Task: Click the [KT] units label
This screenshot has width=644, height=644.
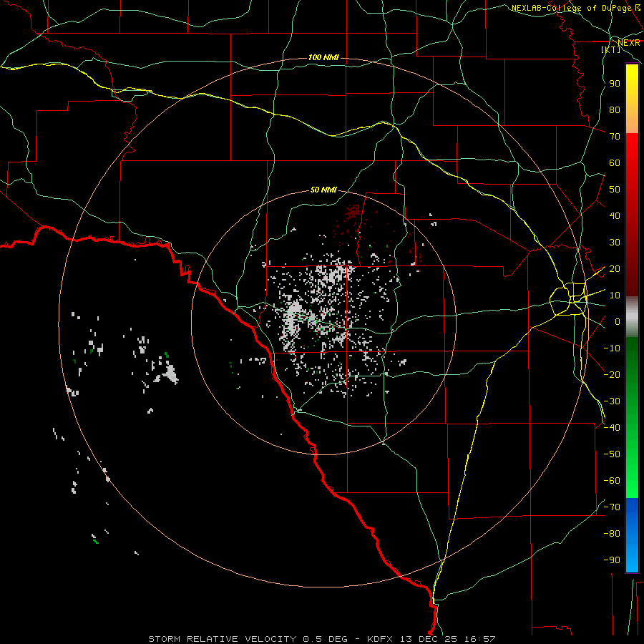Action: [611, 49]
